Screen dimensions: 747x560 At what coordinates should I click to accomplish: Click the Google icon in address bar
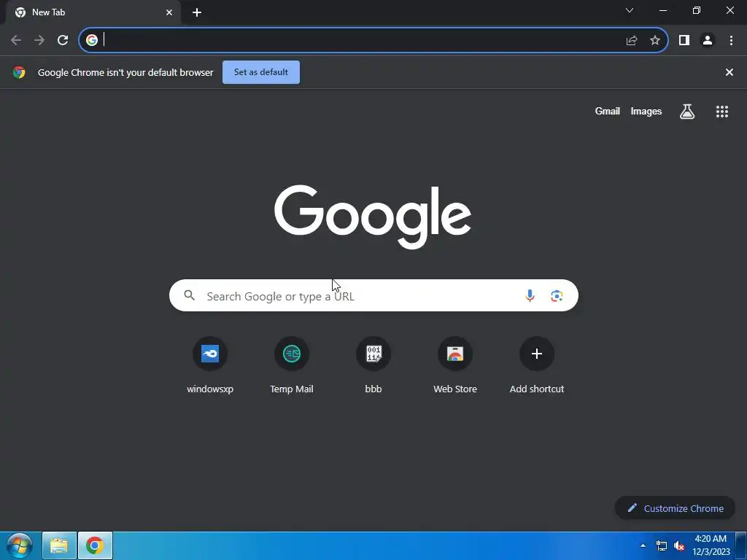[x=92, y=40]
